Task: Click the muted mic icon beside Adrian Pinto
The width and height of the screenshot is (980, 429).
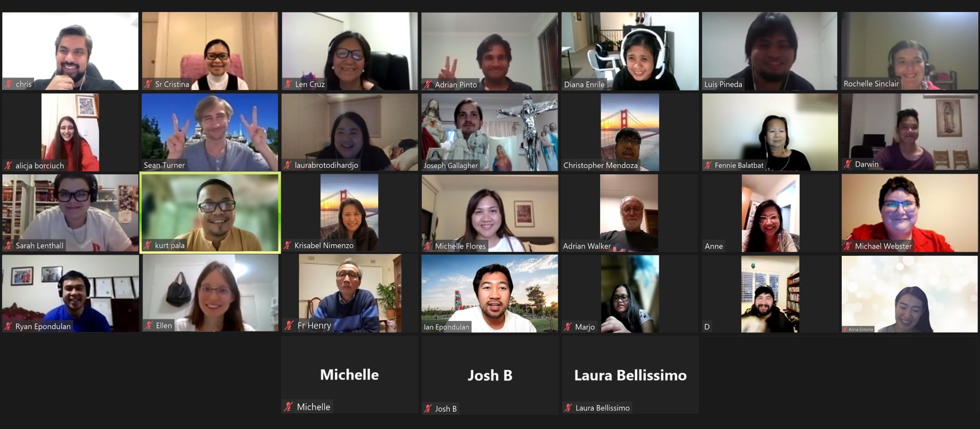Action: [x=427, y=85]
